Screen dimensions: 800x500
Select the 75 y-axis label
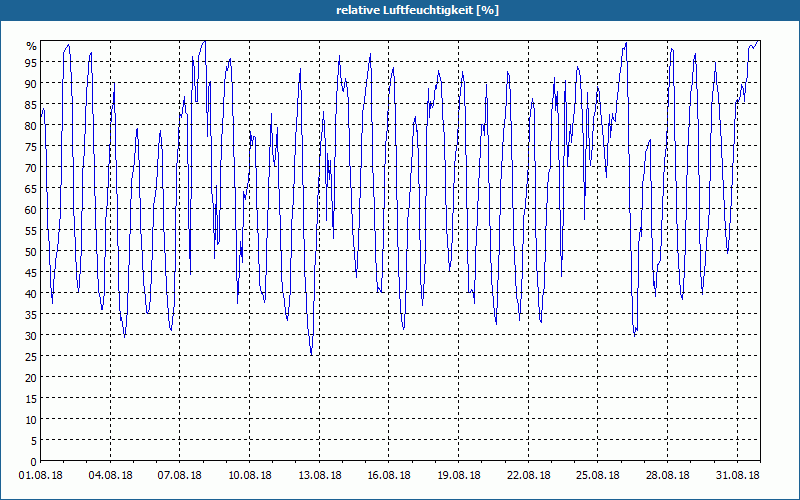tap(31, 146)
